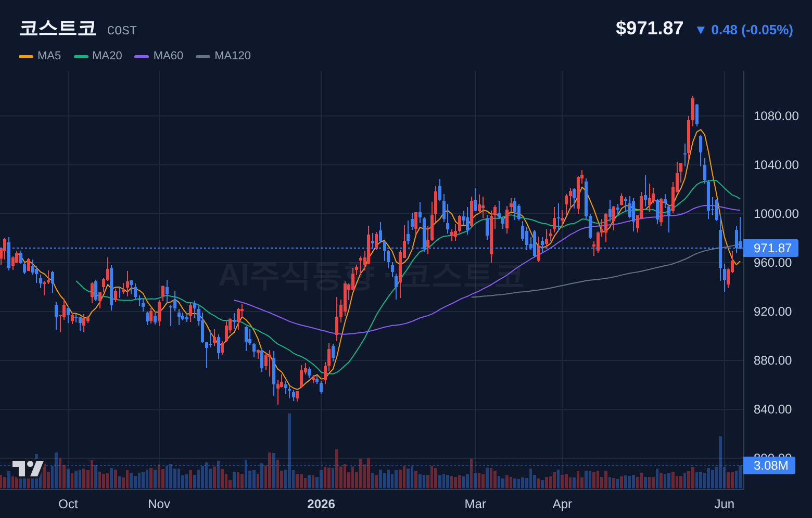Toggle the MA20 green legend indicator
This screenshot has width=812, height=518.
(x=81, y=56)
